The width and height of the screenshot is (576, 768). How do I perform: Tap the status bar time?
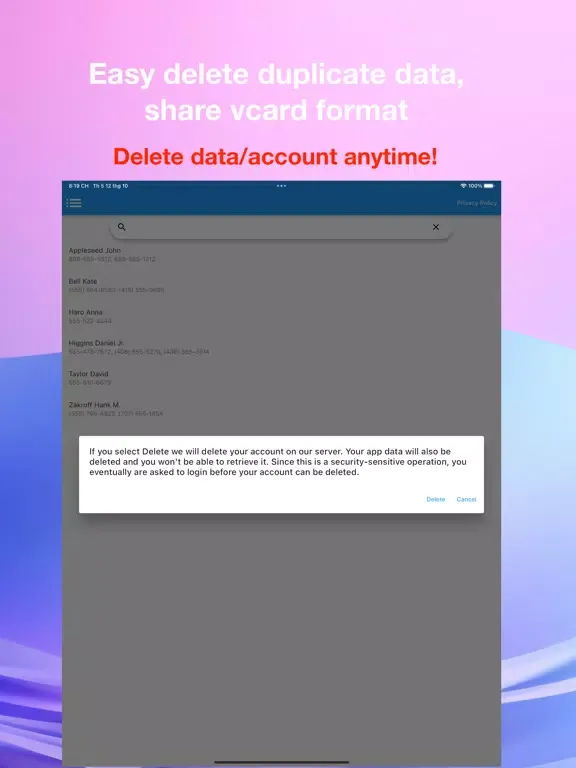tap(78, 186)
